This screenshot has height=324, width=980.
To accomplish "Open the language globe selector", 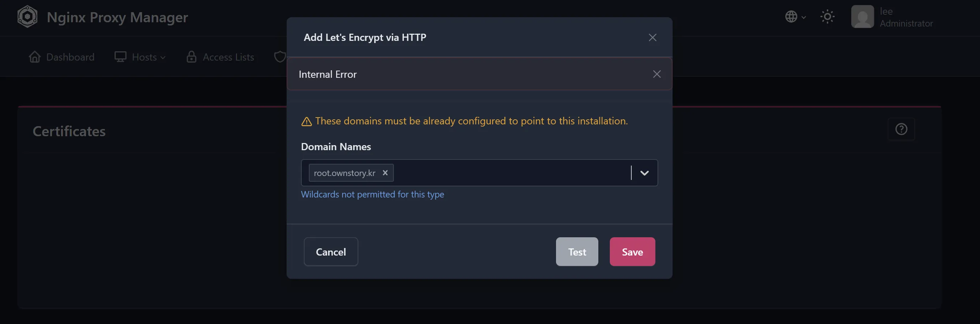I will click(792, 17).
